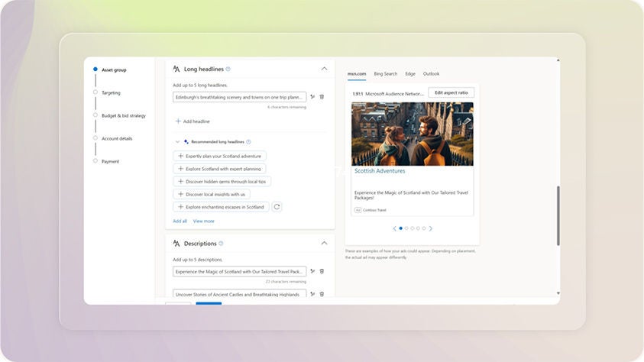Image resolution: width=644 pixels, height=362 pixels.
Task: Refresh the recommended long headlines
Action: tap(277, 207)
